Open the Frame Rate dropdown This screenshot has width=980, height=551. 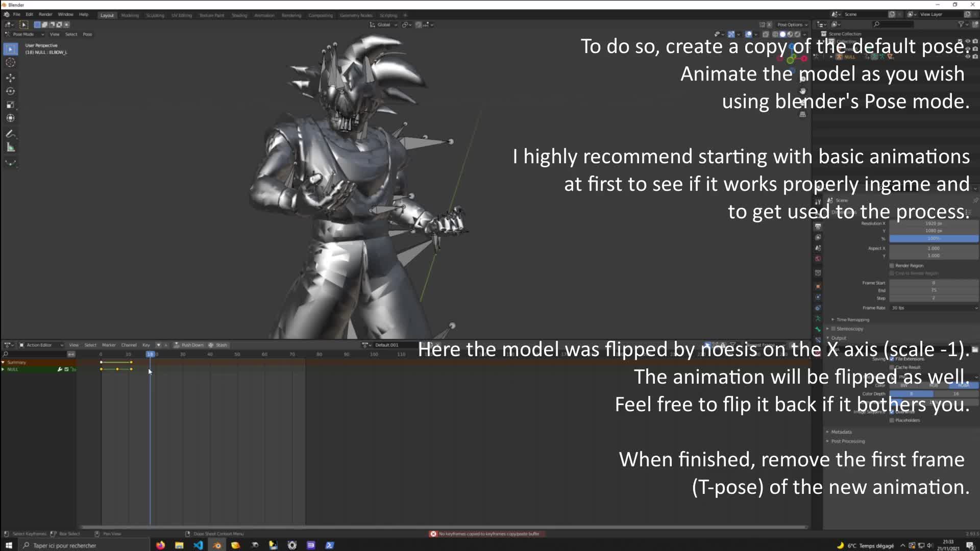coord(934,308)
